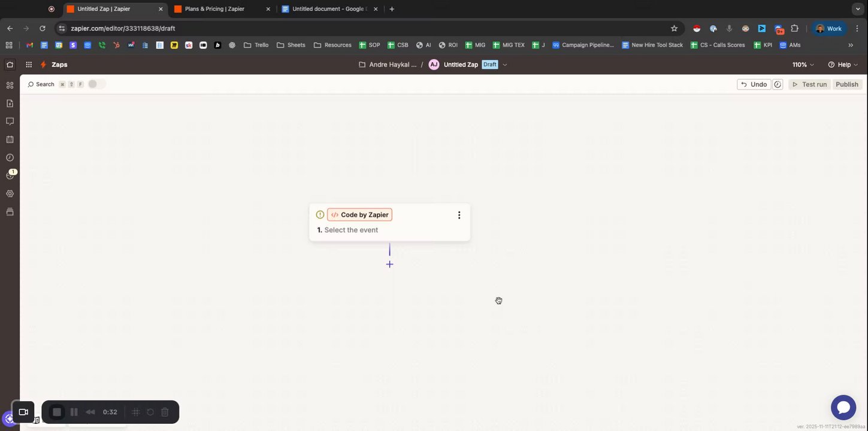This screenshot has width=868, height=431.
Task: Reload the current page
Action: coord(42,28)
